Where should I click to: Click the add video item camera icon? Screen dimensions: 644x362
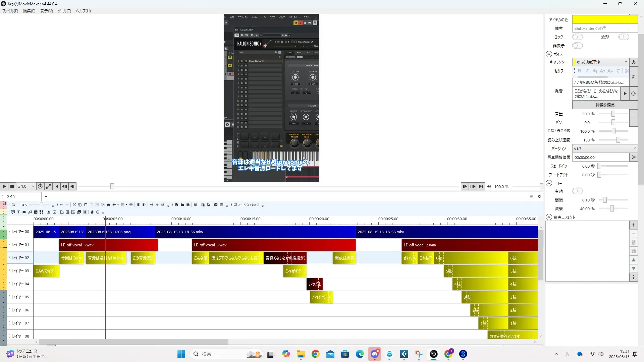(x=24, y=212)
